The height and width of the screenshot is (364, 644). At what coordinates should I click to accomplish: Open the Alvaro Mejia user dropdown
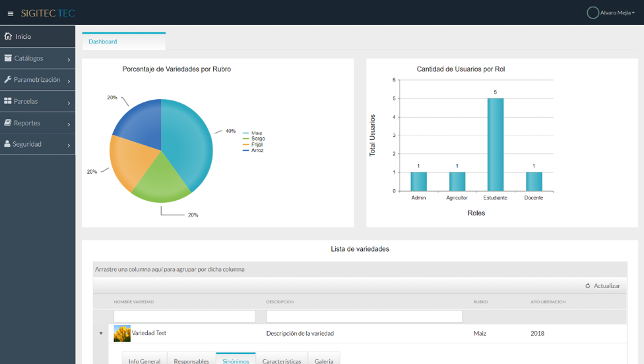[x=617, y=13]
